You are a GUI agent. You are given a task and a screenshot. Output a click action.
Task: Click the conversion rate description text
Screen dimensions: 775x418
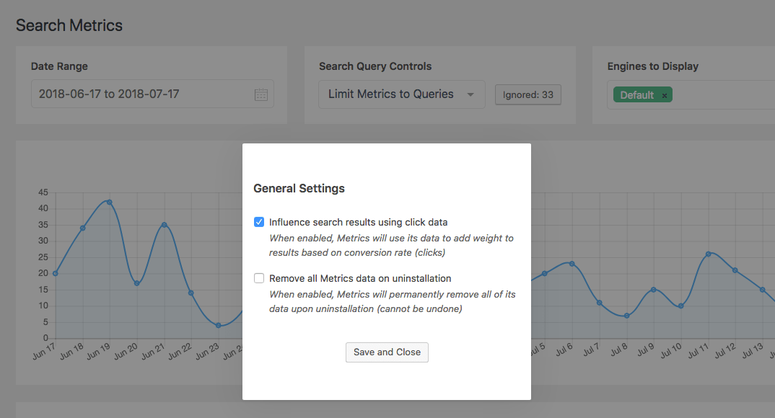pyautogui.click(x=391, y=245)
